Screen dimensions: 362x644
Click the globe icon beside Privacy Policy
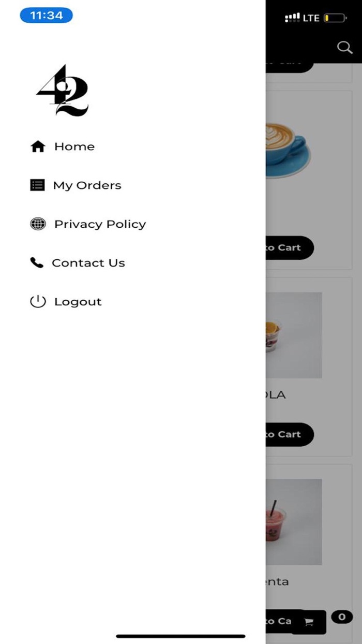[38, 224]
